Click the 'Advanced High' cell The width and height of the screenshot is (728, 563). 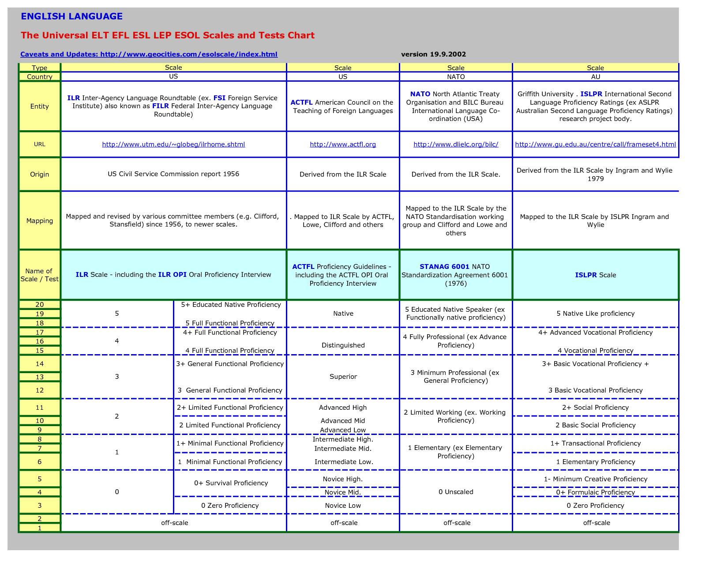tap(343, 408)
